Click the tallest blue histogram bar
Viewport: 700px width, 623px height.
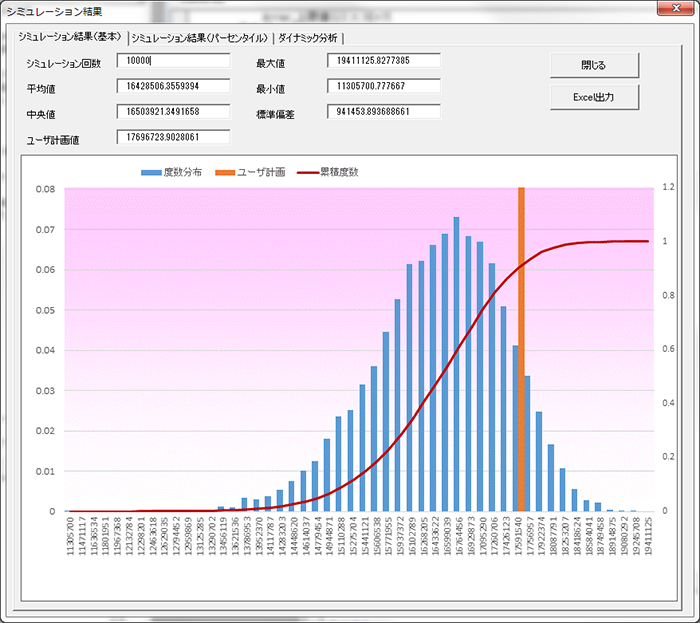(x=456, y=364)
